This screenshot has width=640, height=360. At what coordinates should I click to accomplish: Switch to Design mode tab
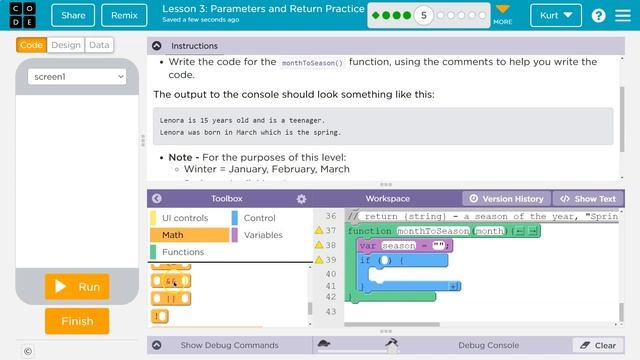(x=66, y=45)
